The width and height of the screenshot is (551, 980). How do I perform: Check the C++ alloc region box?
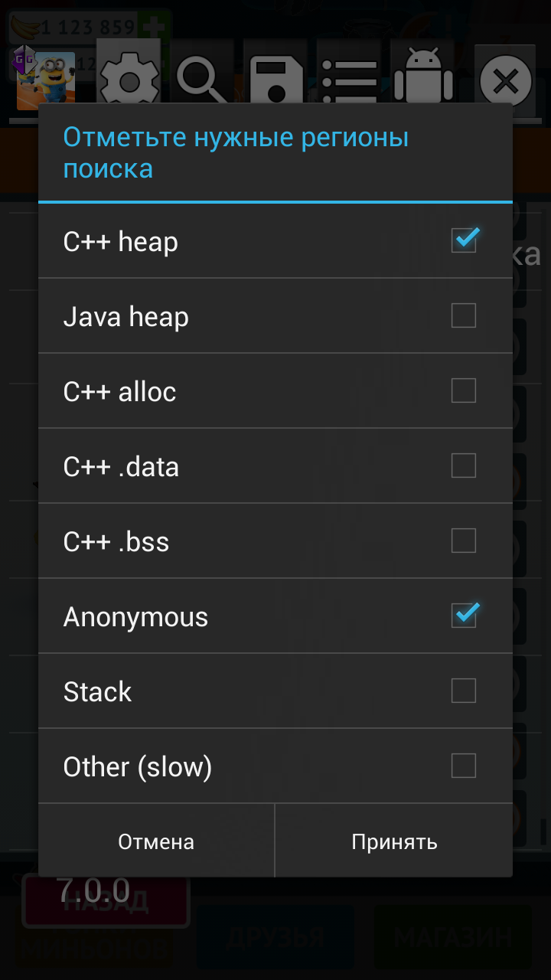[x=464, y=390]
